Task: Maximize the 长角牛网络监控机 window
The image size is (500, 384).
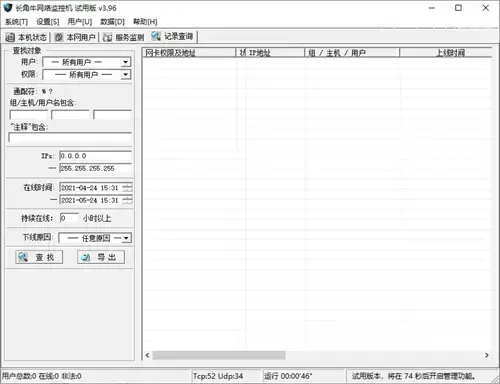Action: [x=459, y=8]
